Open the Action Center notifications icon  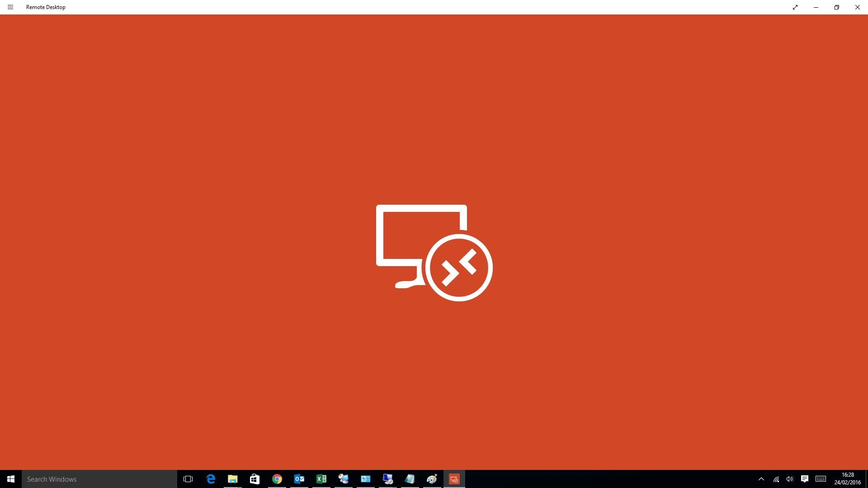point(805,479)
